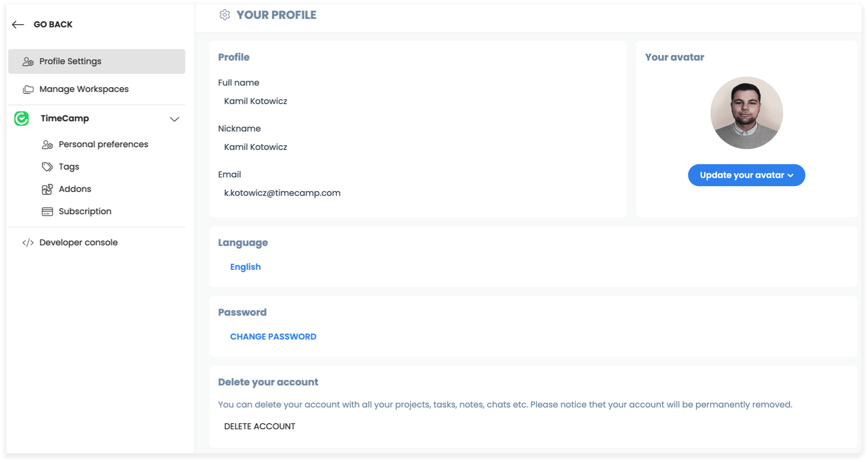Click the Developer console code icon
This screenshot has width=868, height=462.
(28, 242)
